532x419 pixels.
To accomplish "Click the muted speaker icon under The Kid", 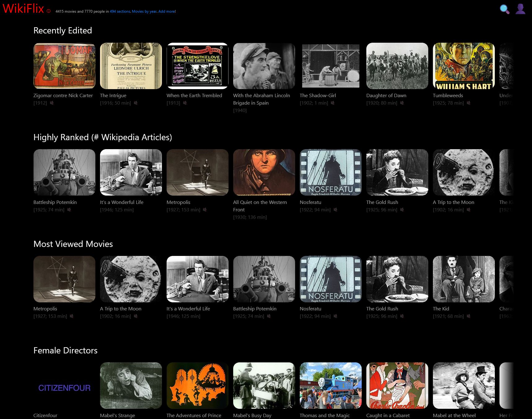I will point(469,316).
